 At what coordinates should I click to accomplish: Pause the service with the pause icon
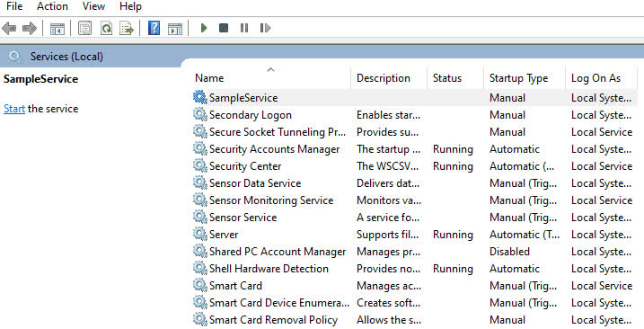(x=244, y=28)
